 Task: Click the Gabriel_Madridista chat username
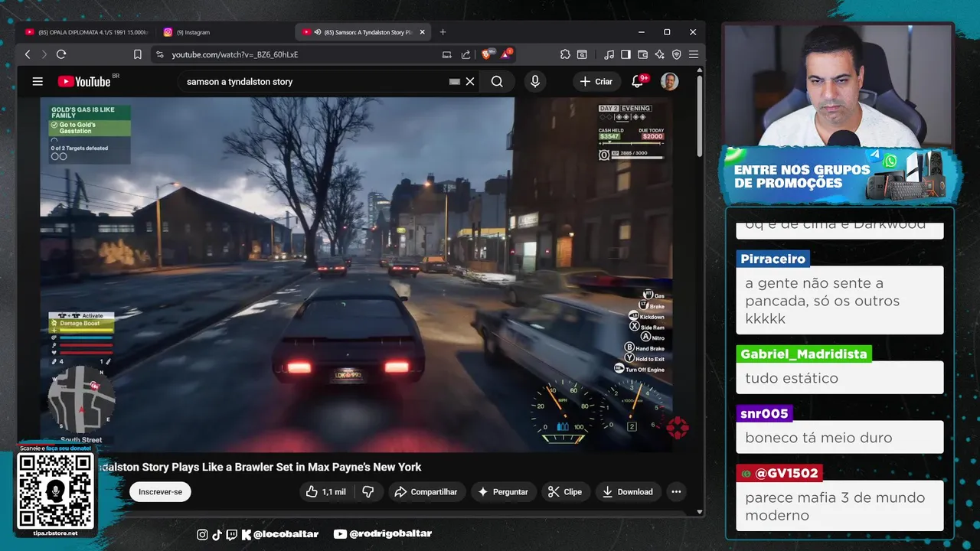[x=804, y=354]
